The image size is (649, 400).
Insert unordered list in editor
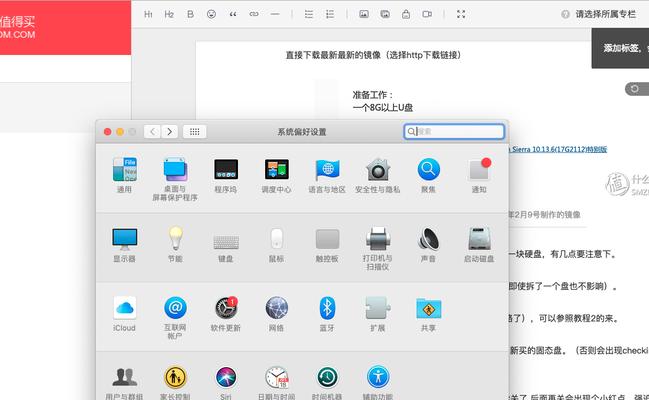309,14
